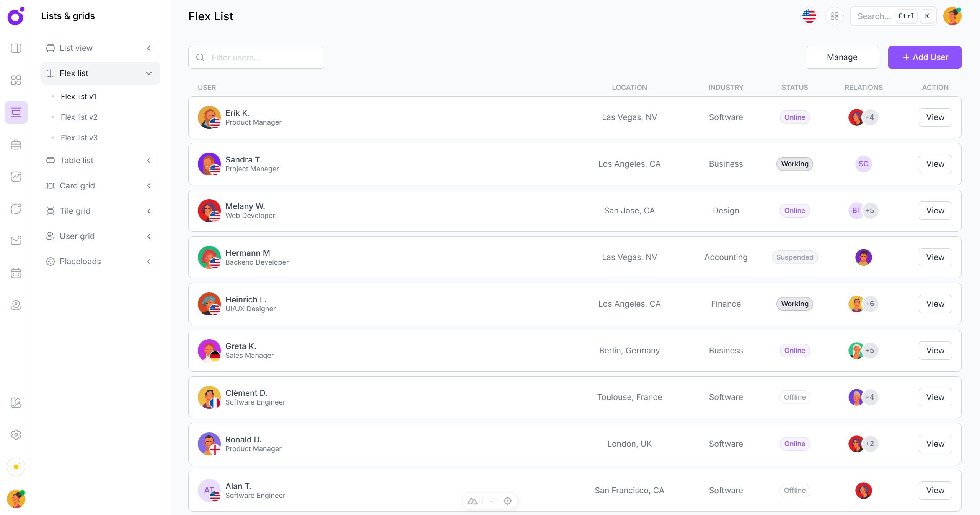Select Flex list v2 menu item
This screenshot has width=980, height=515.
point(79,117)
